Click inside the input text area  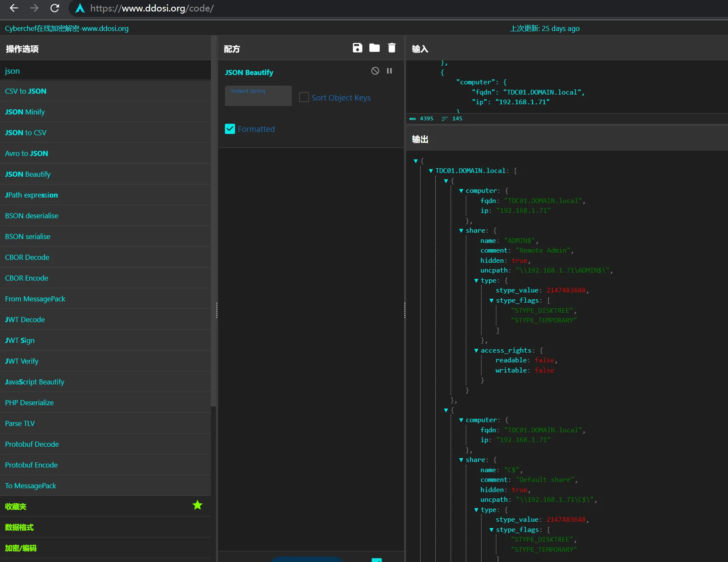pos(567,86)
